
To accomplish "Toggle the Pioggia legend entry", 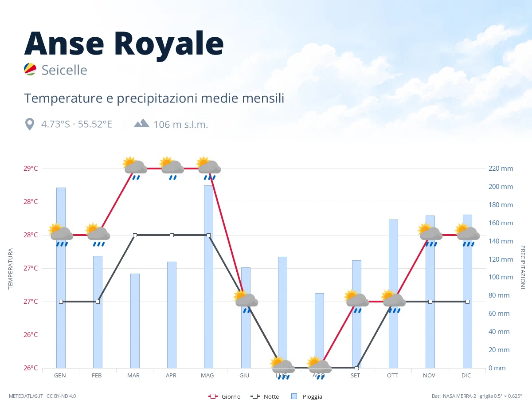I will pyautogui.click(x=307, y=396).
